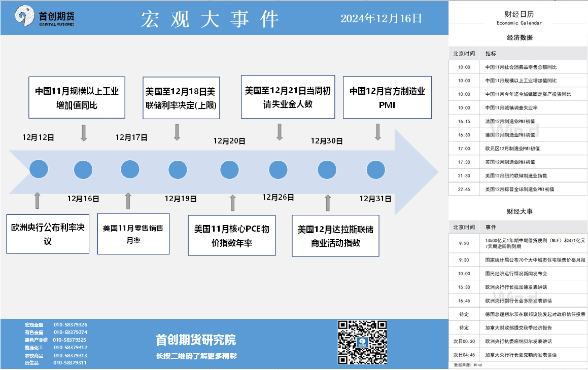588x370 pixels.
Task: Click the 经济数据 section heading
Action: 520,38
